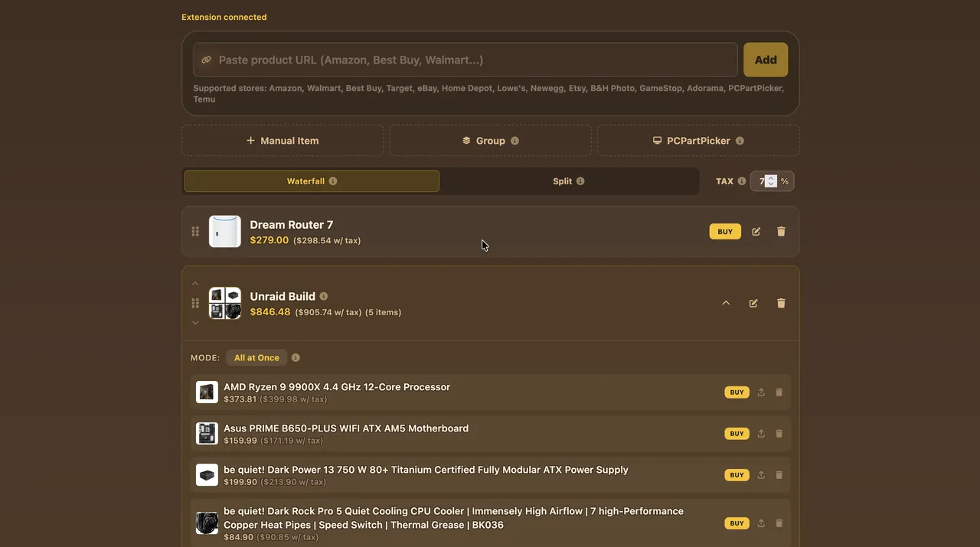Viewport: 980px width, 547px height.
Task: Delete the Dark Rock Pro 5 cooler
Action: click(x=779, y=523)
